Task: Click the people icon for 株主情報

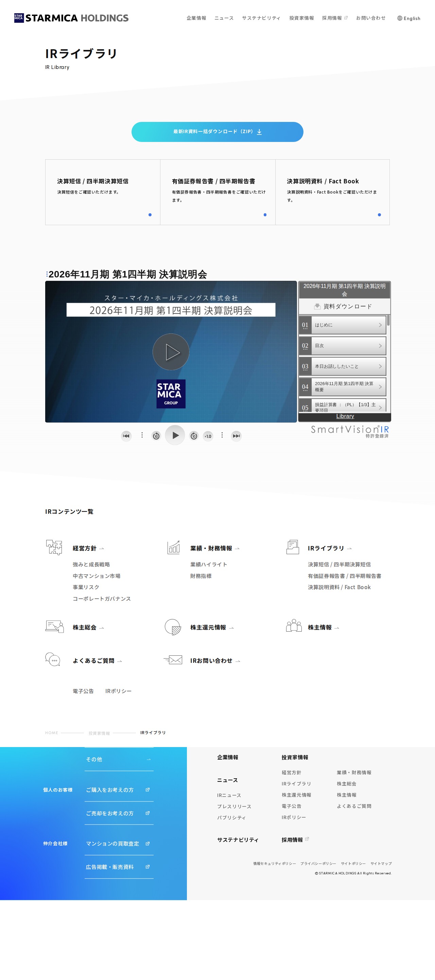Action: pyautogui.click(x=294, y=625)
